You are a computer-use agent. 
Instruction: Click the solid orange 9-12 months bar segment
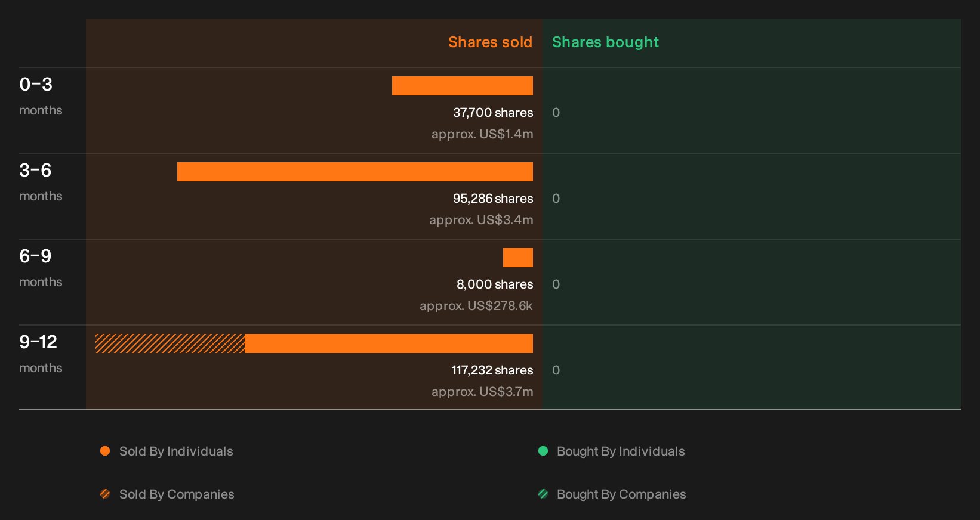click(389, 343)
